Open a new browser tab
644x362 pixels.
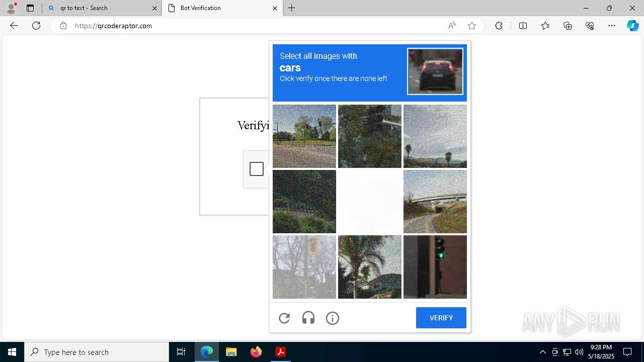[292, 8]
